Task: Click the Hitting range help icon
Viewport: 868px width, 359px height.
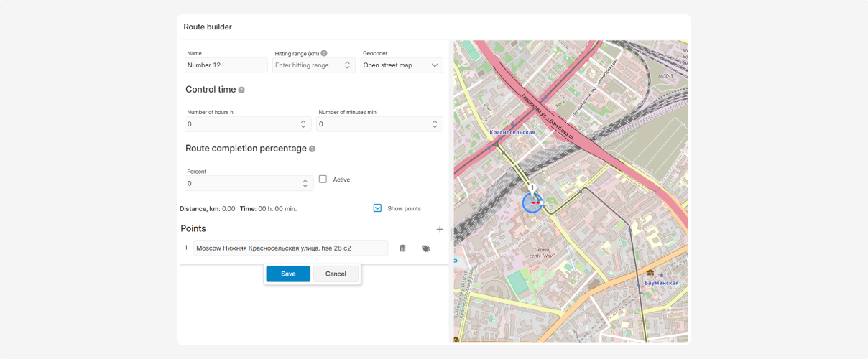Action: tap(324, 53)
